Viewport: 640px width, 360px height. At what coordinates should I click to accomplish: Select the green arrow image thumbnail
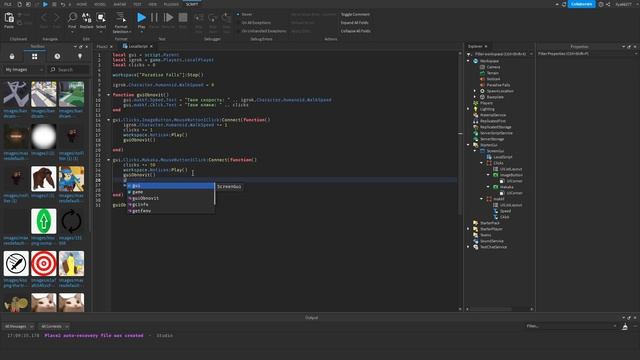[x=44, y=221]
